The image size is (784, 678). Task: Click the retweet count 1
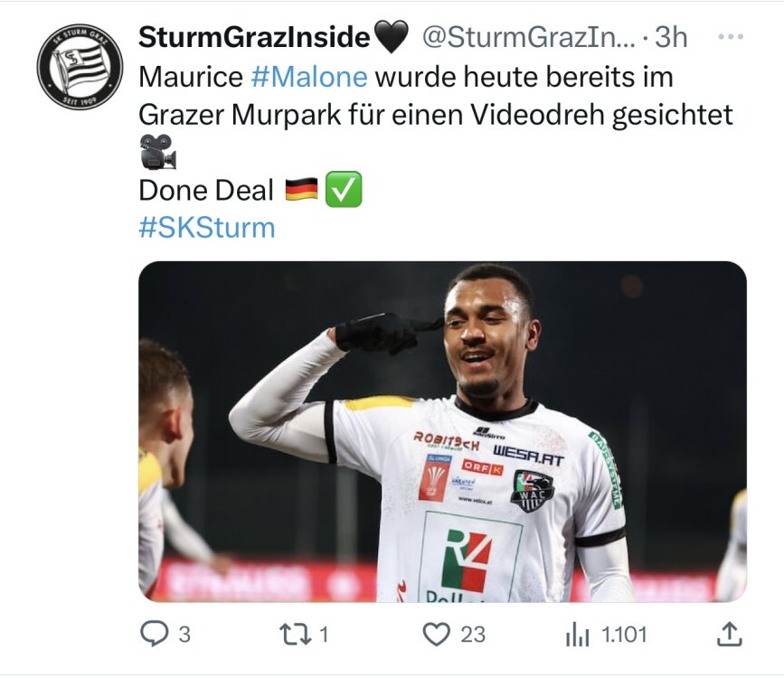pos(324,635)
